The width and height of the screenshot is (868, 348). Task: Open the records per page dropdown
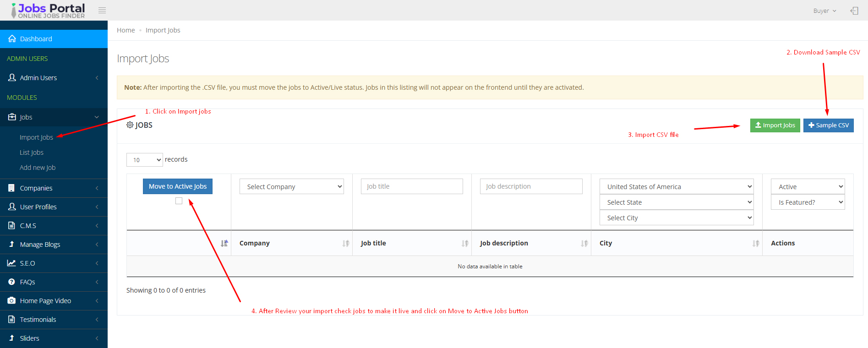(x=144, y=160)
